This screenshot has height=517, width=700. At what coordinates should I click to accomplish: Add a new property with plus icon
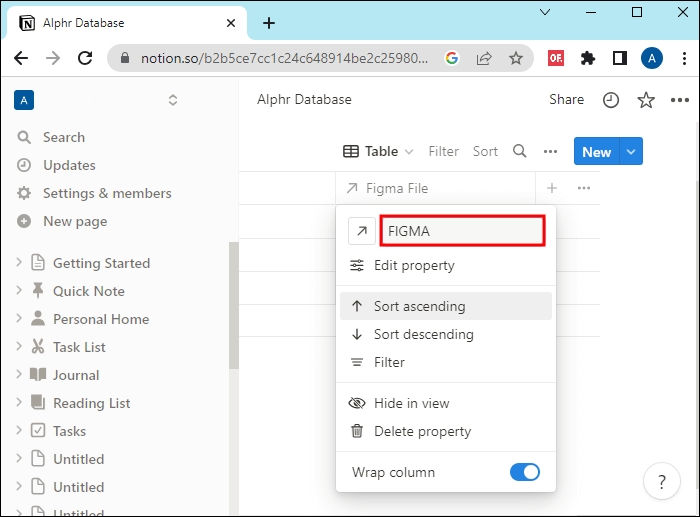tap(552, 188)
